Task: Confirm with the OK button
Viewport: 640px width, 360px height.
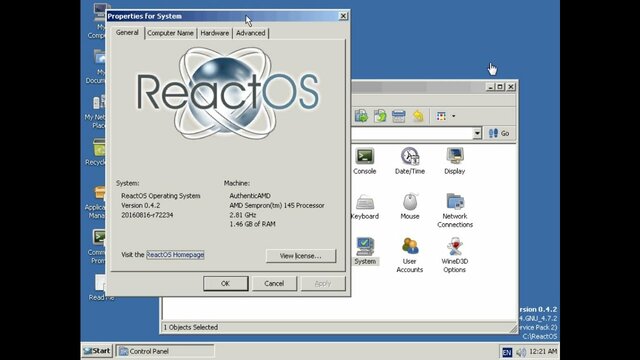Action: click(x=225, y=283)
